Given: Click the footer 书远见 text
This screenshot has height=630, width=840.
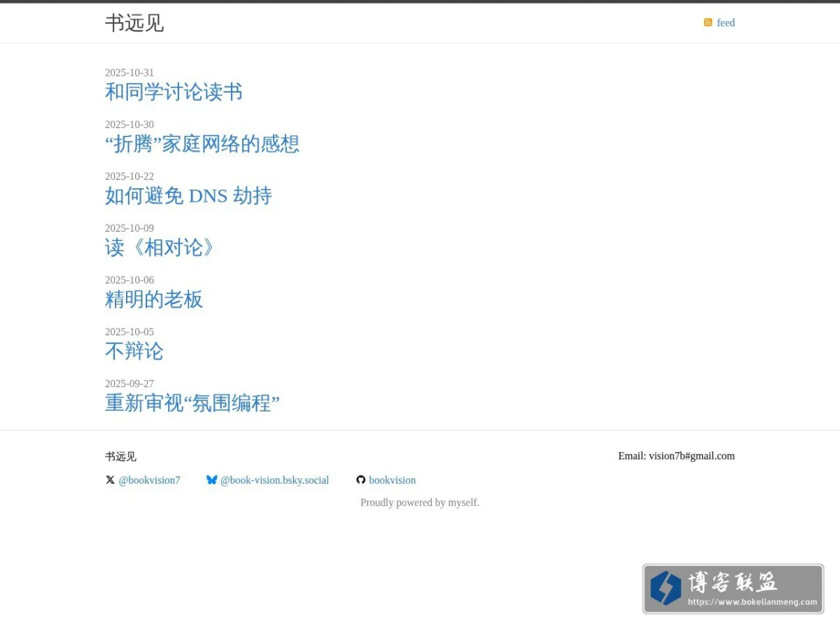Looking at the screenshot, I should click(120, 456).
